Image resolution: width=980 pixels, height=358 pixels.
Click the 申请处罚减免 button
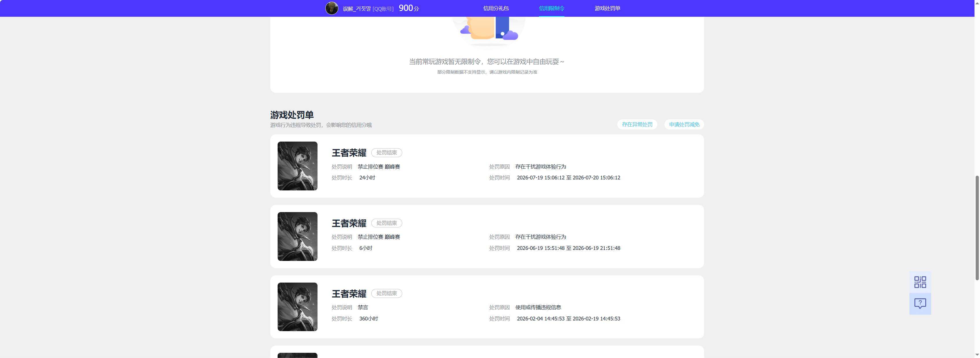684,124
